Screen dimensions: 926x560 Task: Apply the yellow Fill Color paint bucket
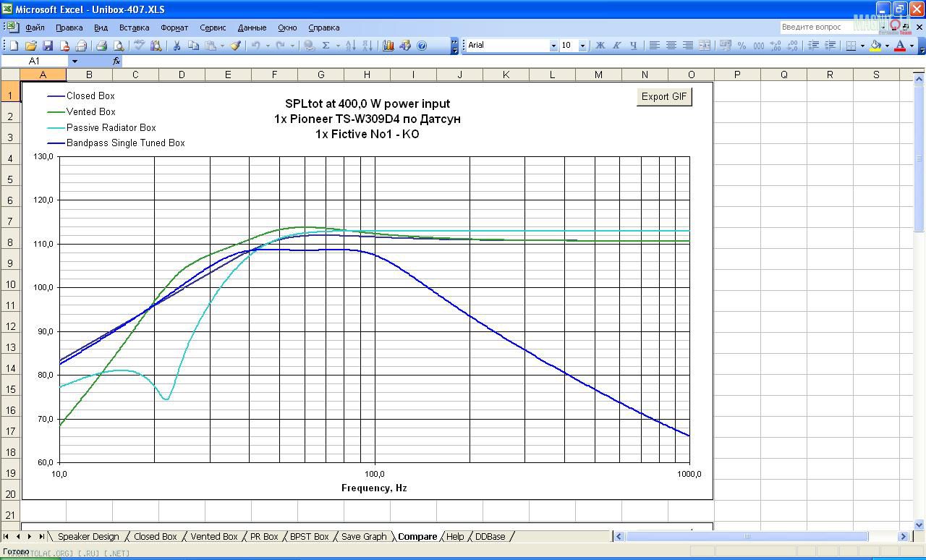875,46
